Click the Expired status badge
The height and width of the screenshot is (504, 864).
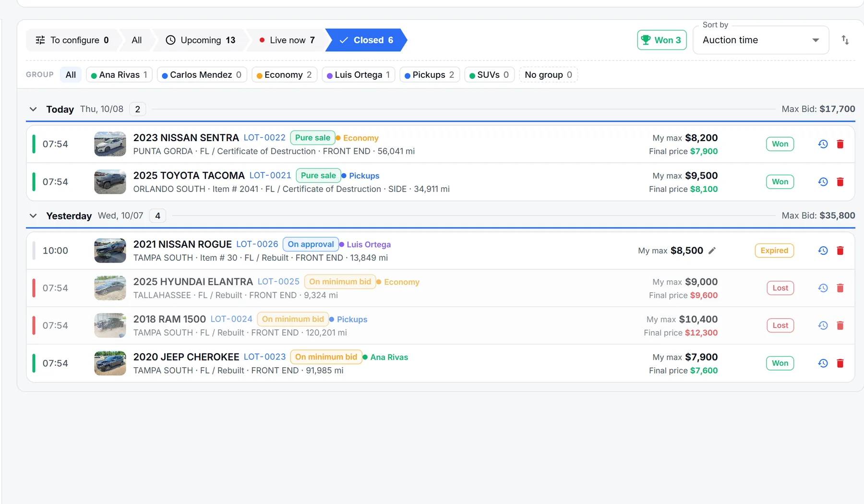774,251
